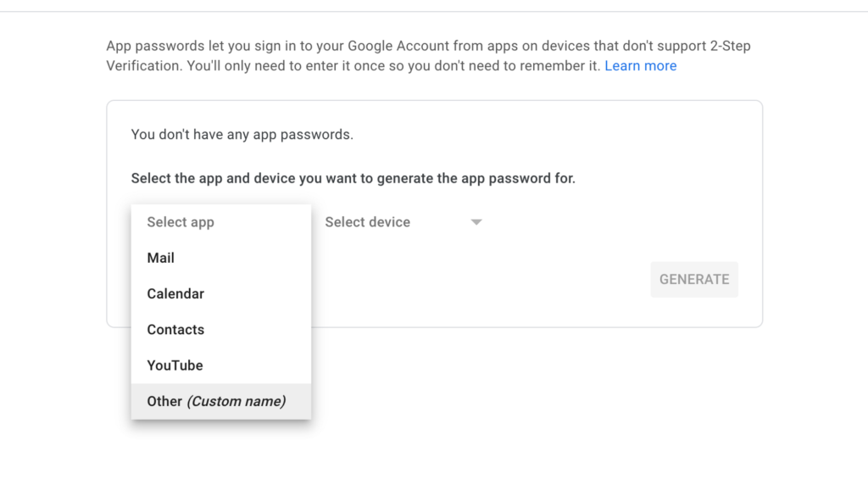868x485 pixels.
Task: Pick Contacts from the app menu
Action: pyautogui.click(x=175, y=329)
